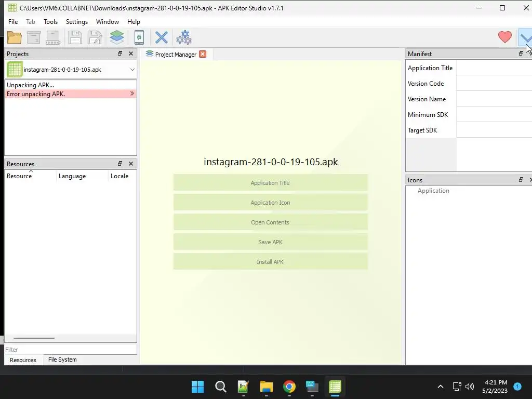Image resolution: width=532 pixels, height=399 pixels.
Task: Click the remote desktop taskbar app icon
Action: point(312,387)
